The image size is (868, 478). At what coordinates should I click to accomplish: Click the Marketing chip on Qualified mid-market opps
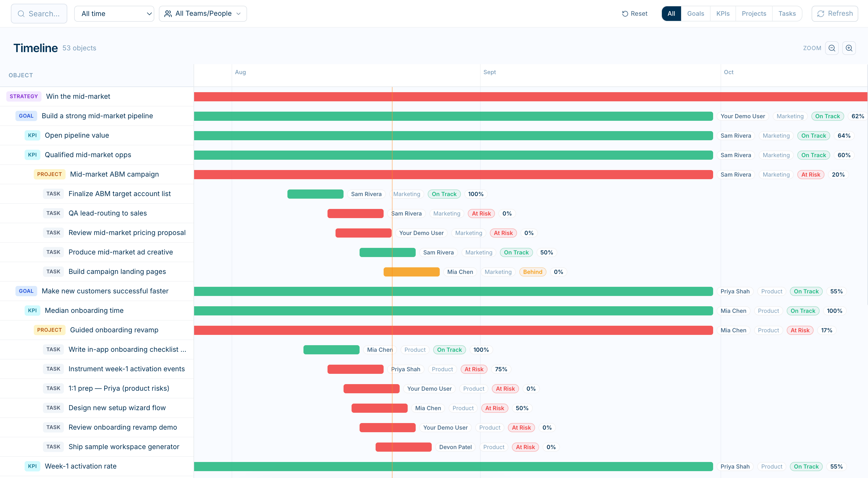(x=776, y=155)
